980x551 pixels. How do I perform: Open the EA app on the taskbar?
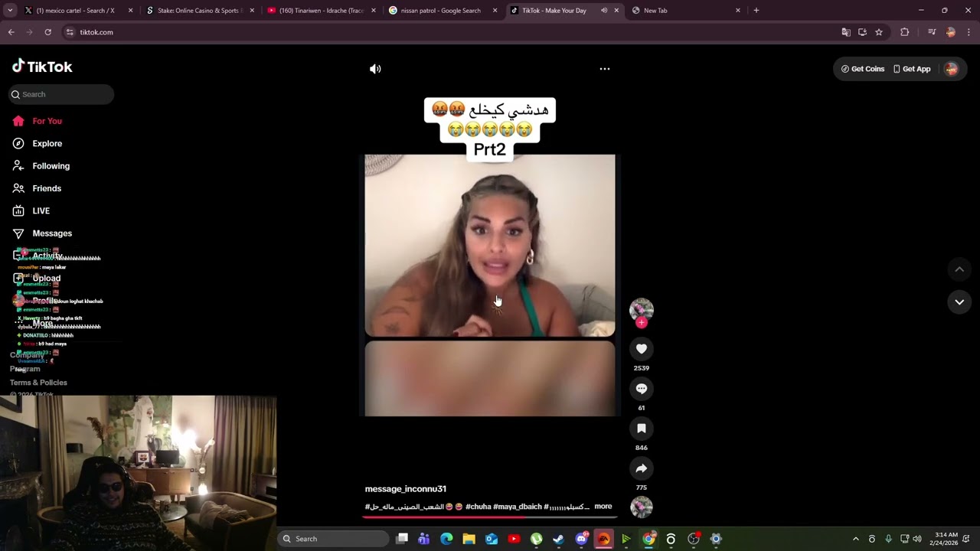603,539
